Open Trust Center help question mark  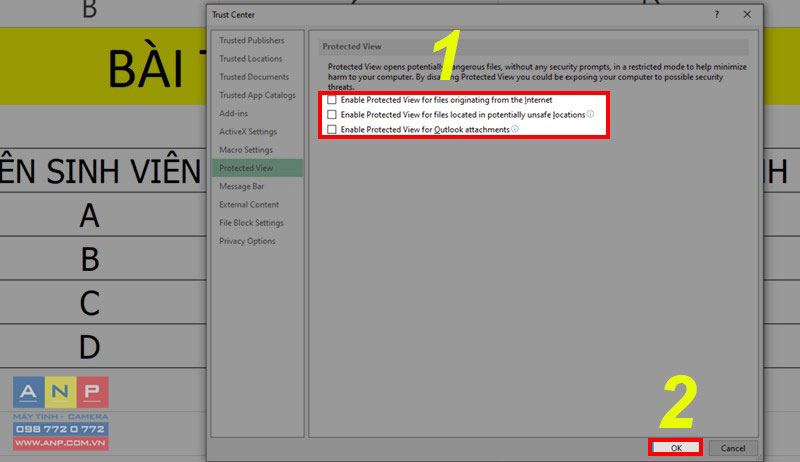[x=717, y=15]
